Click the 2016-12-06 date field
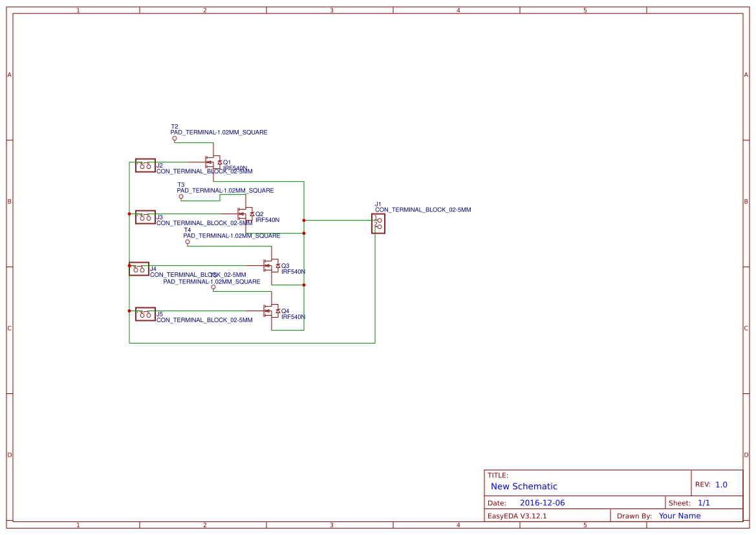 pyautogui.click(x=544, y=502)
